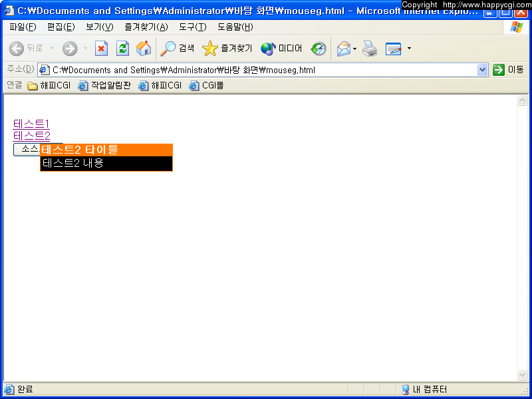Screen dimensions: 532x399
Task: Go to the Home page icon
Action: 144,49
